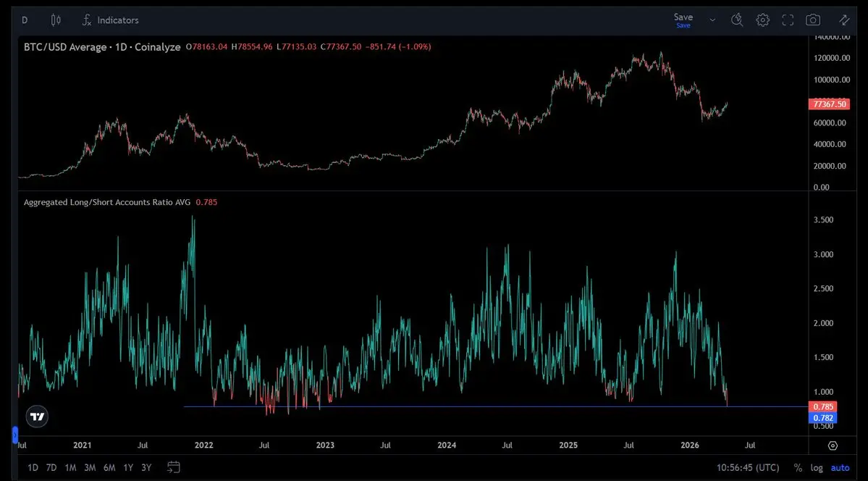868x481 pixels.
Task: Click the 2024 label on time axis
Action: 447,445
